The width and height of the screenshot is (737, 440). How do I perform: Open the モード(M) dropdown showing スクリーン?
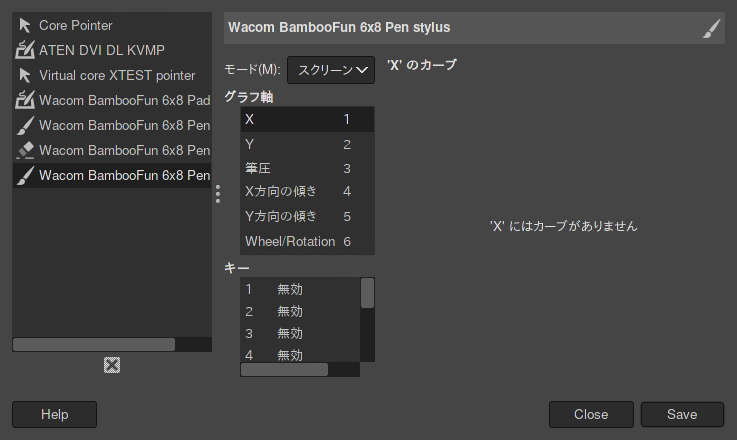(x=331, y=70)
